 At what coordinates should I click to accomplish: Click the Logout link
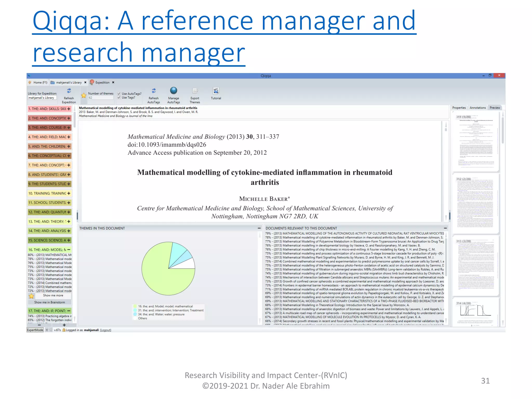tap(105, 330)
